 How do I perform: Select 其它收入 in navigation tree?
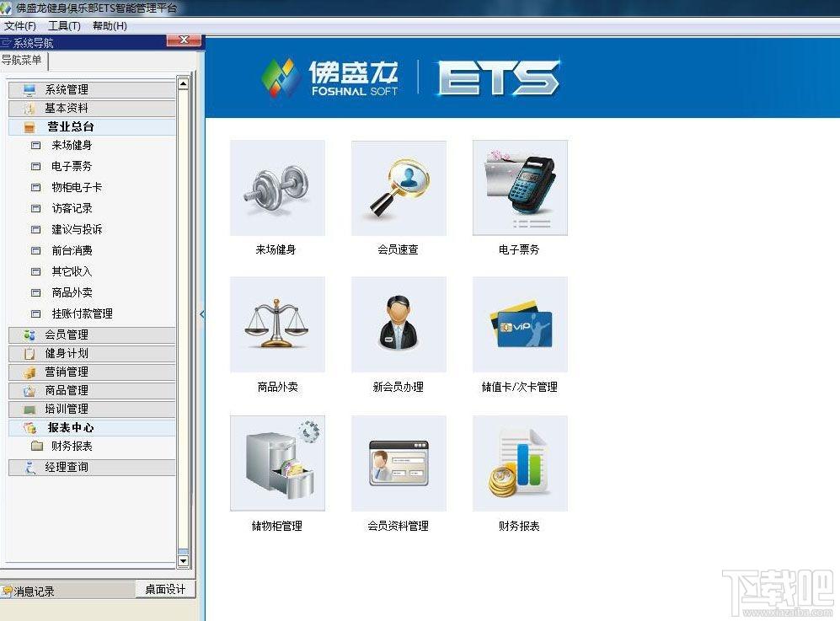[x=72, y=271]
